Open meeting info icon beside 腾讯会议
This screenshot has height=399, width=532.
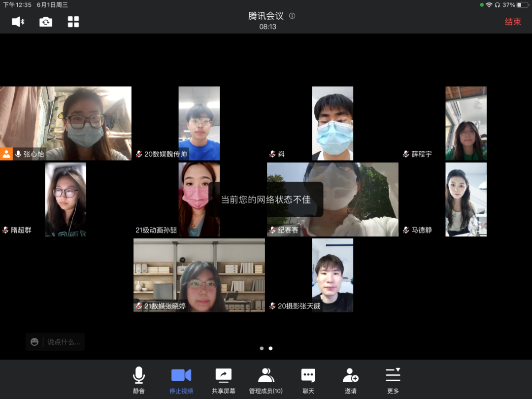(292, 16)
